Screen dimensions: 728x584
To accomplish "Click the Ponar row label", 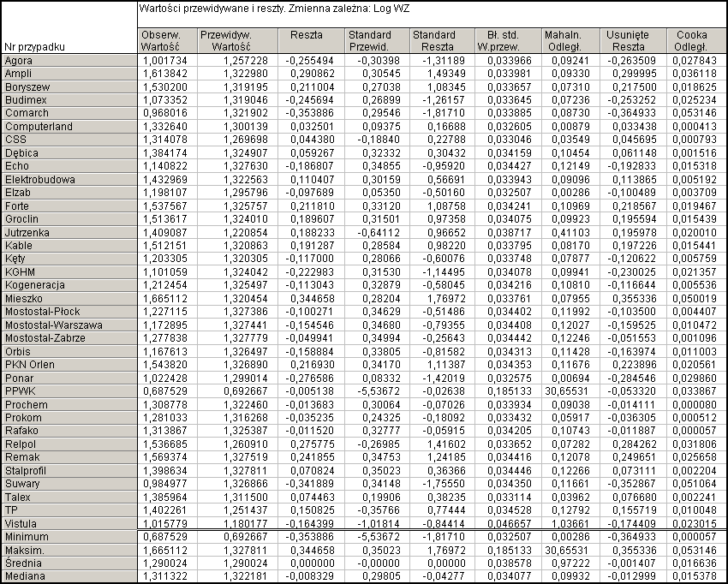I will click(69, 378).
